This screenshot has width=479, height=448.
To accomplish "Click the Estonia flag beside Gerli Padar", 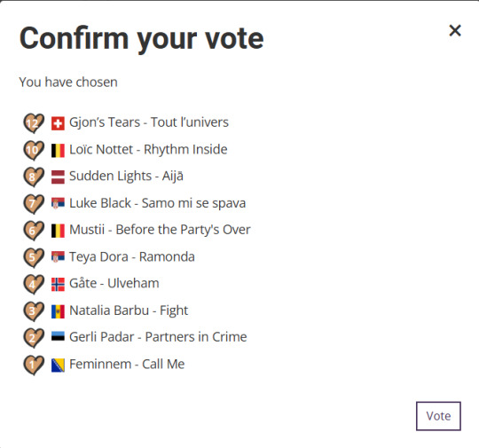I will (x=58, y=336).
